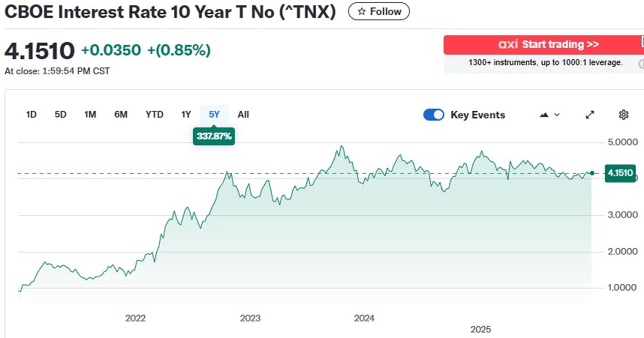Toggle the Key Events switch off

pyautogui.click(x=433, y=115)
